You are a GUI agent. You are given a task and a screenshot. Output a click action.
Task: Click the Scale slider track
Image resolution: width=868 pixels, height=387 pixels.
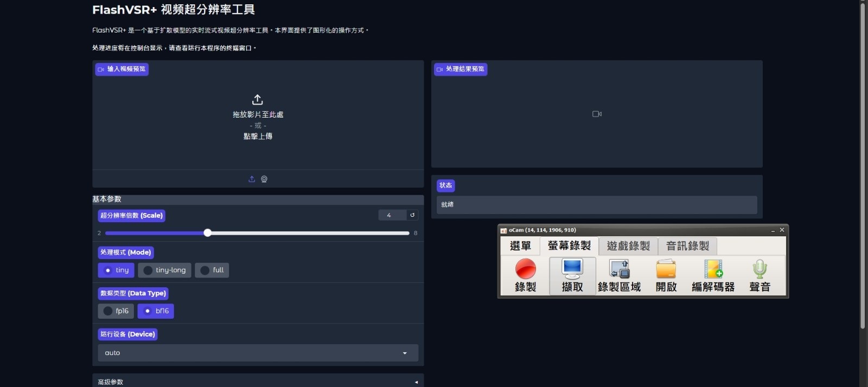pos(308,233)
